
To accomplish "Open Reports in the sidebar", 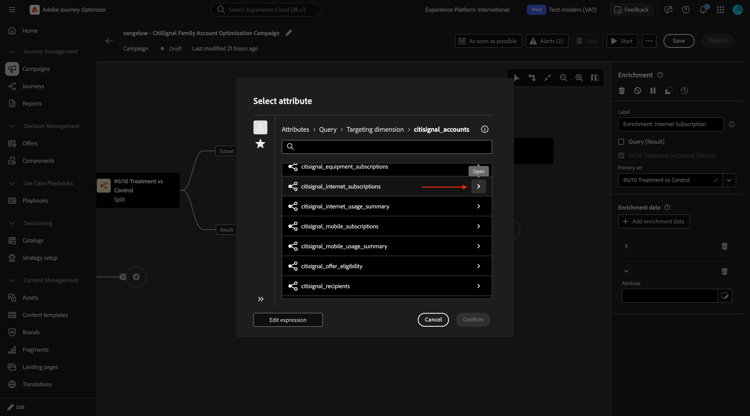I will point(32,104).
